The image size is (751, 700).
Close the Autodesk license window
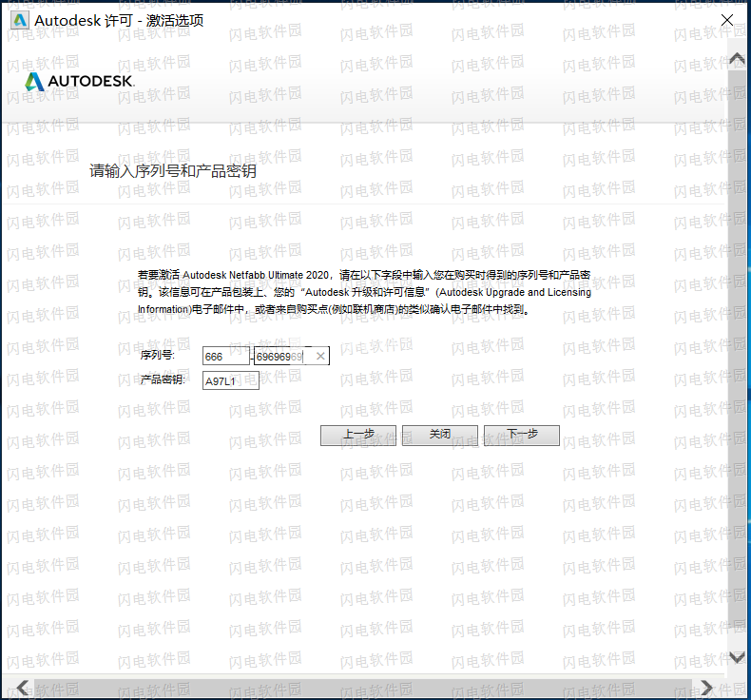[726, 20]
